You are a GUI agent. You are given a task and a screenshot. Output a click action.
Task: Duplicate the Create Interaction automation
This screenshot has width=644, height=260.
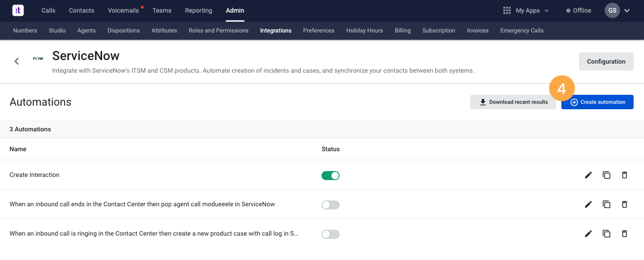(607, 175)
